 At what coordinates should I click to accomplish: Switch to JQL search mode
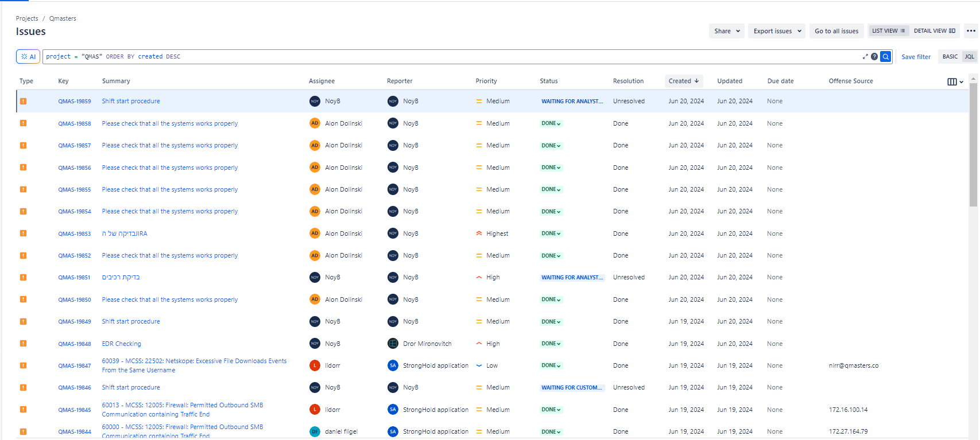pos(969,57)
